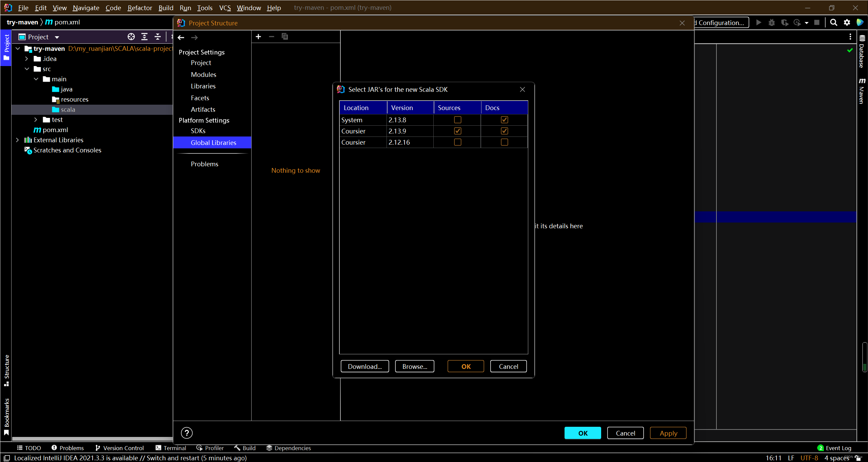The height and width of the screenshot is (462, 868).
Task: Click the add (+) library icon
Action: pyautogui.click(x=258, y=37)
